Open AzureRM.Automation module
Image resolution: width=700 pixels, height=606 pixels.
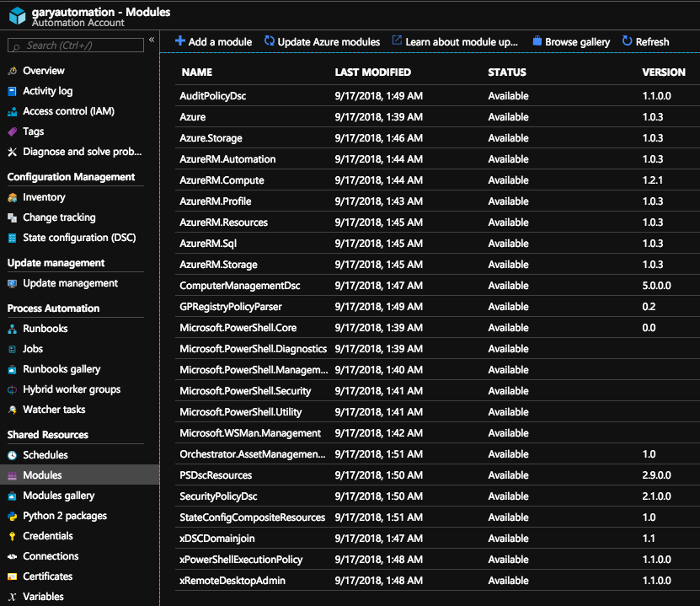437,159
